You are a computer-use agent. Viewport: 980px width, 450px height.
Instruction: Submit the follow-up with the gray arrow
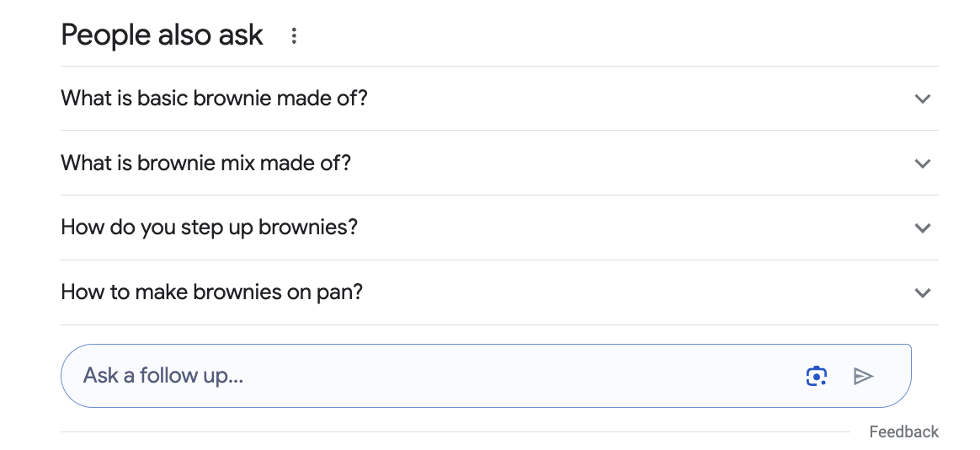pyautogui.click(x=863, y=376)
